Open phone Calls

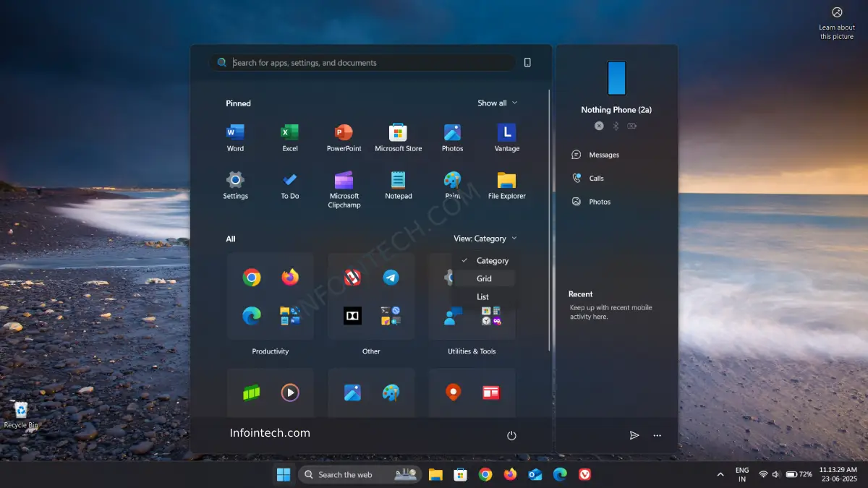[x=588, y=178]
